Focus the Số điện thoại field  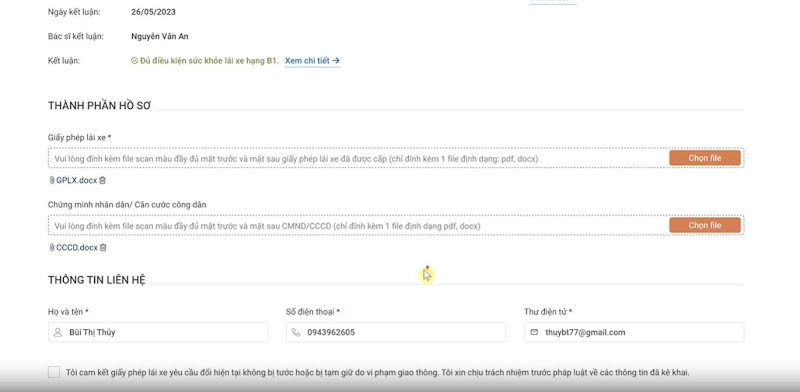coord(396,332)
